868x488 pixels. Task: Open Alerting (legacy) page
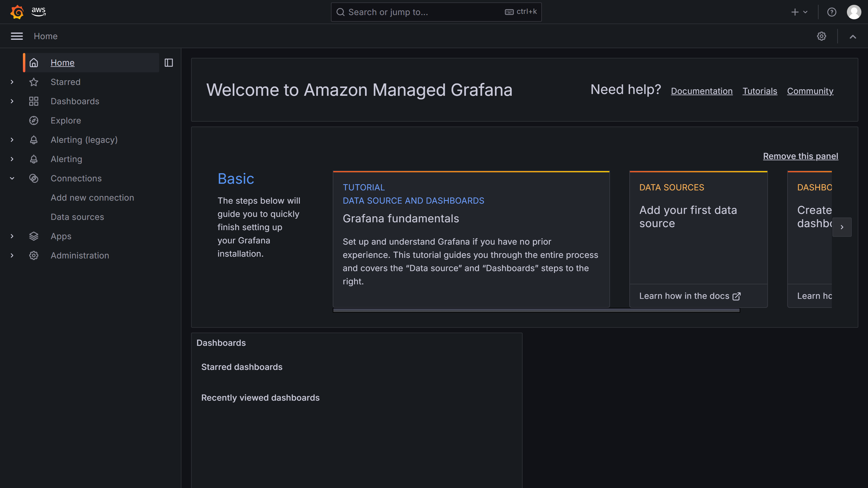pos(84,140)
